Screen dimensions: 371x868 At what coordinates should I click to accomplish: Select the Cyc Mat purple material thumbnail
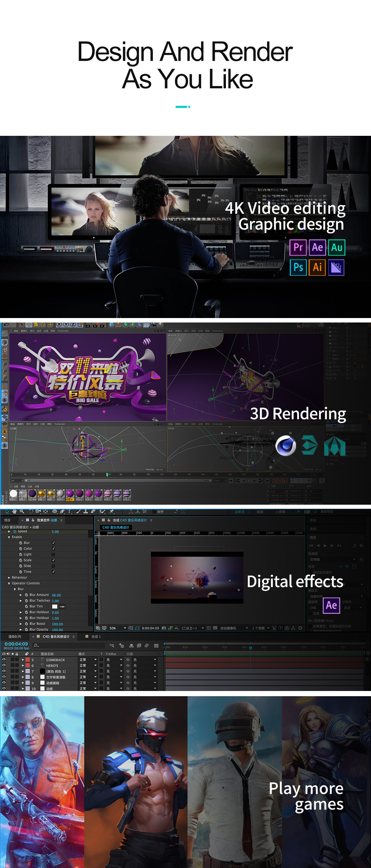32,494
